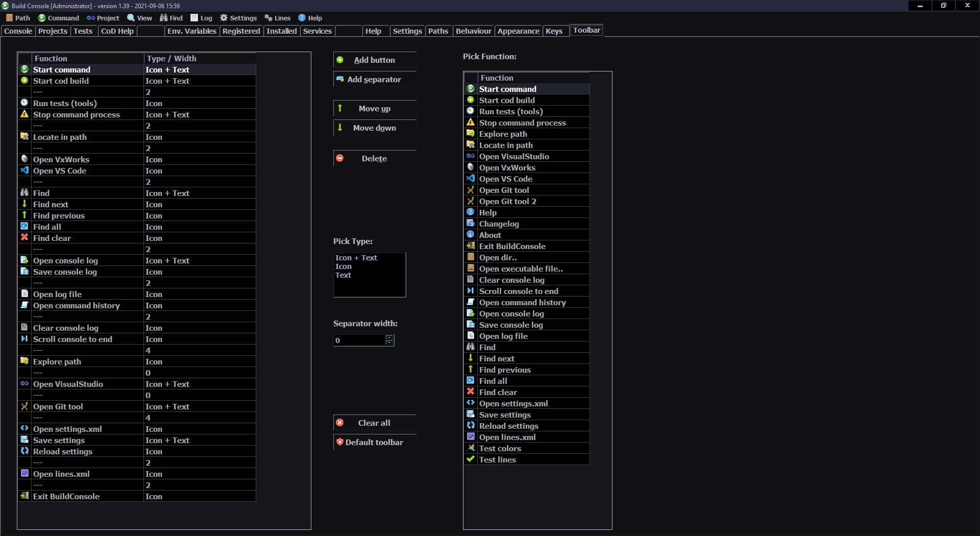The image size is (980, 536).
Task: Click the Open Git tool 2 icon
Action: point(471,201)
